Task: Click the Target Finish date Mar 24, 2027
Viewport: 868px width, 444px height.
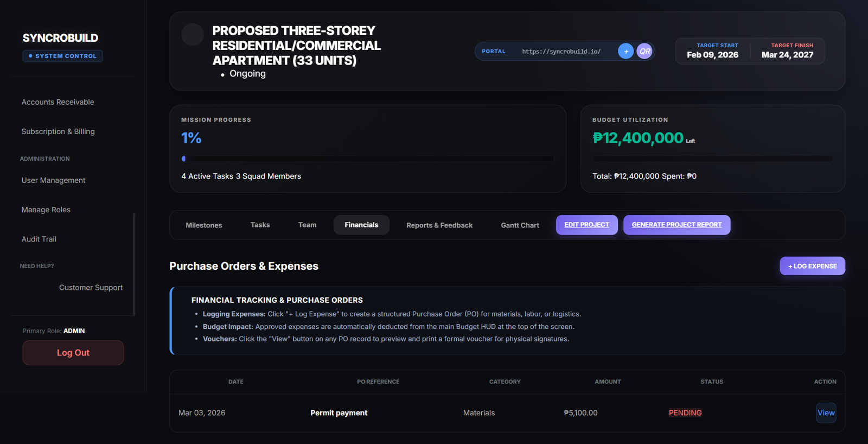Action: pyautogui.click(x=788, y=55)
